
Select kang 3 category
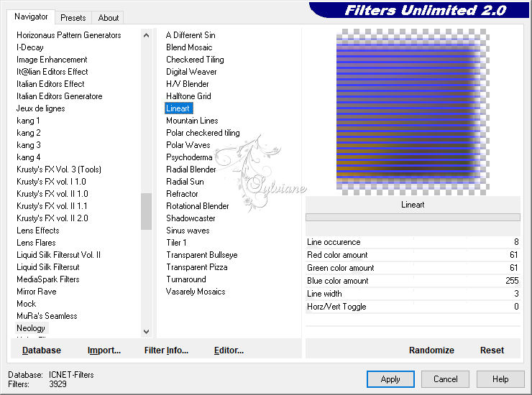coord(29,145)
